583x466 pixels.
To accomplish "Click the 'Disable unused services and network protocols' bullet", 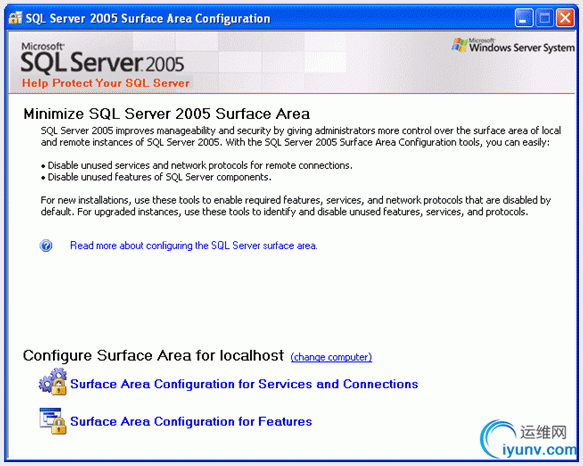I will coord(197,165).
